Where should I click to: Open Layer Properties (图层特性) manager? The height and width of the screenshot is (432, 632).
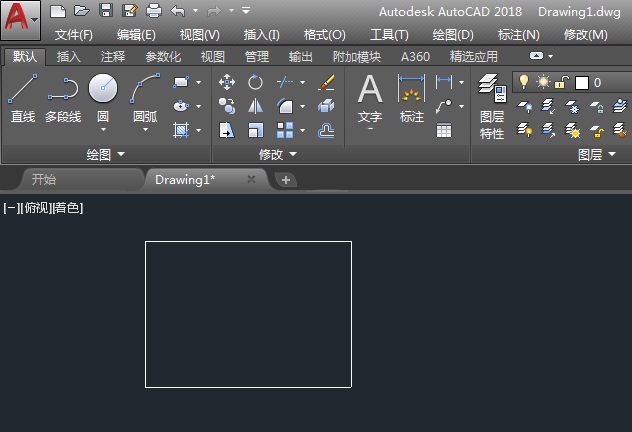492,106
